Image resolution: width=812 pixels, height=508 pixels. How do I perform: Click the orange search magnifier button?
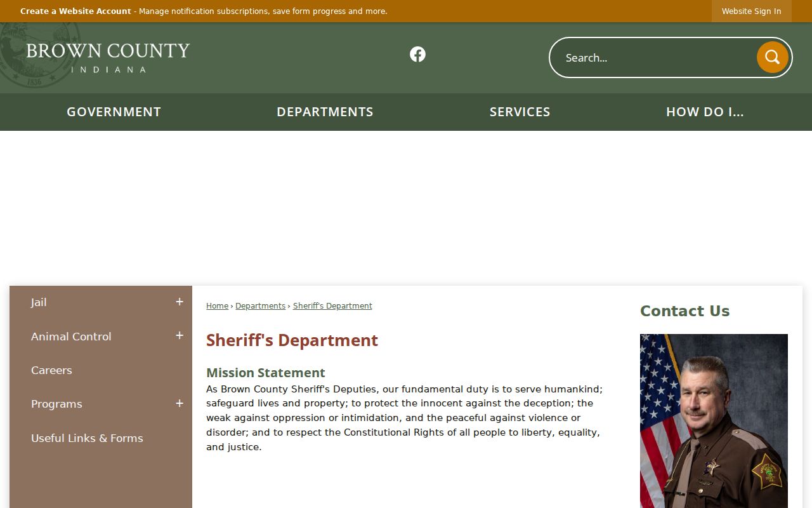(772, 57)
